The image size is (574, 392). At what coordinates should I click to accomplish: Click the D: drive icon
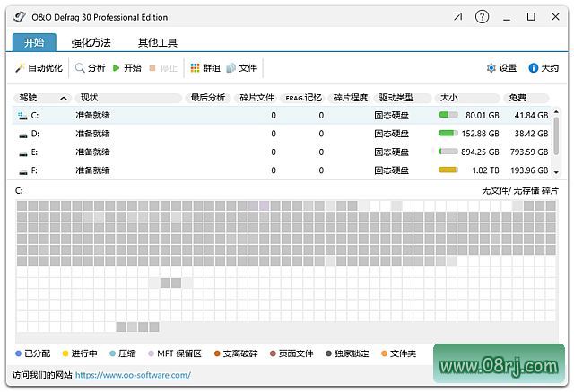[x=23, y=135]
